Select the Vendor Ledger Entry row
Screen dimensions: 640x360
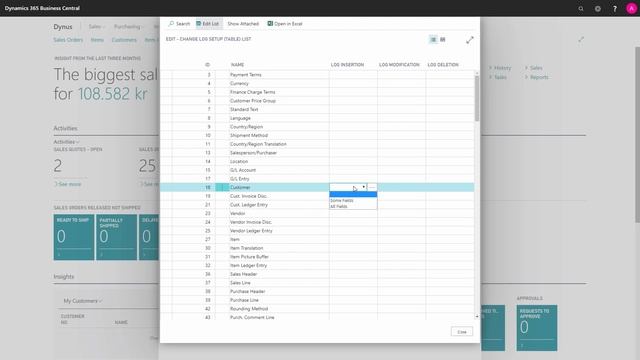[x=317, y=231]
